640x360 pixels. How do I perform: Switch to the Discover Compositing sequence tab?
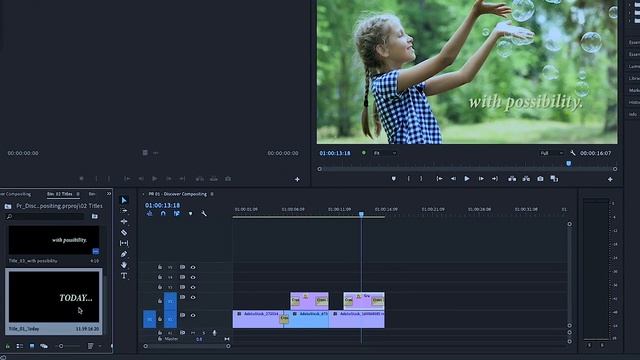[178, 194]
